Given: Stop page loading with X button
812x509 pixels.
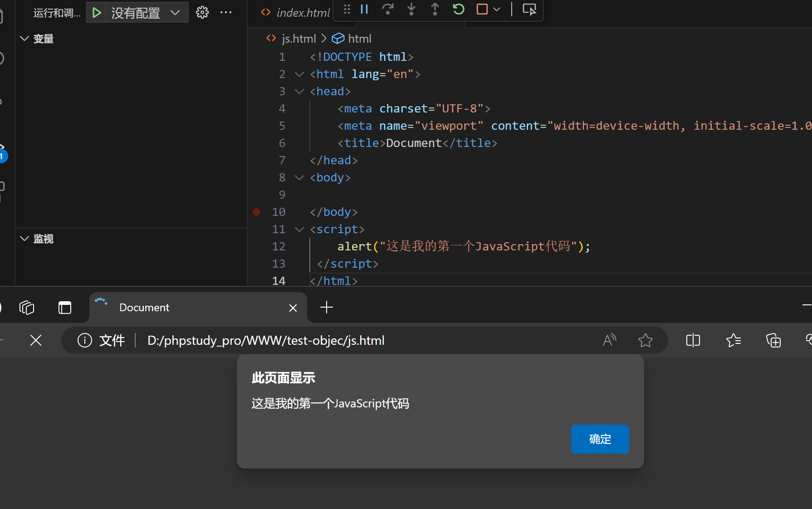Looking at the screenshot, I should (36, 340).
